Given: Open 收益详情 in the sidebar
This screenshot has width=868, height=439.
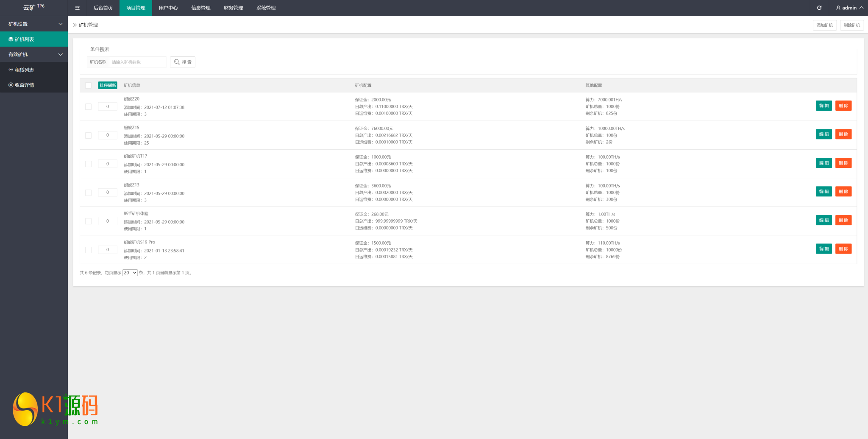Looking at the screenshot, I should (34, 85).
